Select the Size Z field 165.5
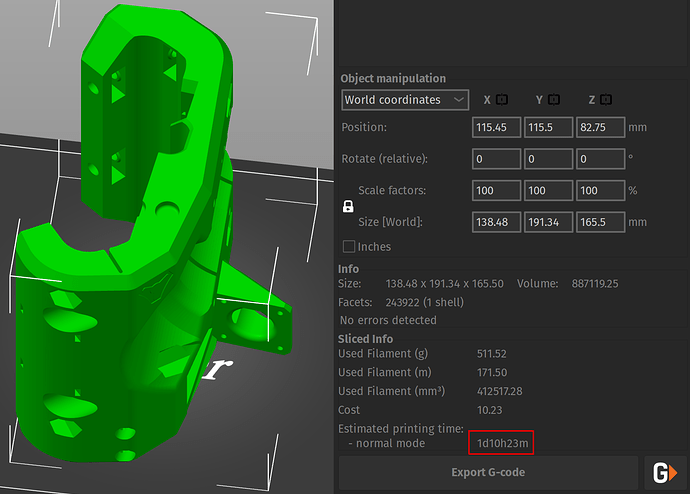690x494 pixels. point(600,222)
